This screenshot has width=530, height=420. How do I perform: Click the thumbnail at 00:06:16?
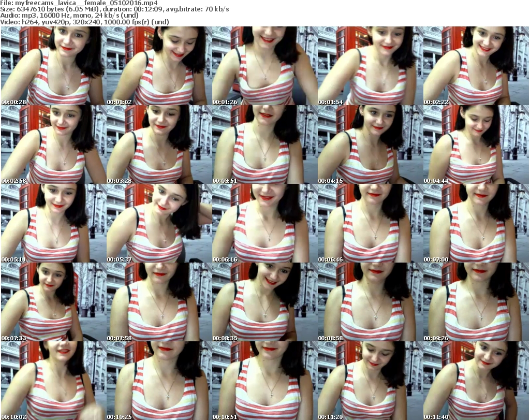click(264, 223)
